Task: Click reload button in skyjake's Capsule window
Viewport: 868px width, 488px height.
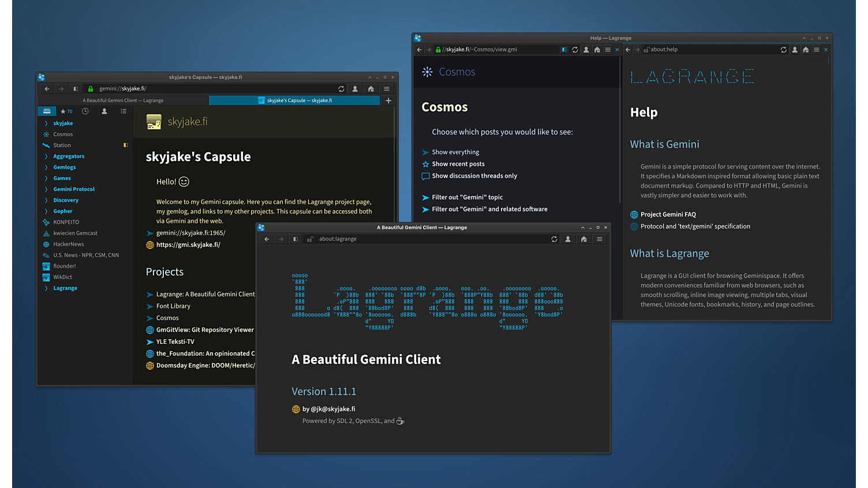Action: (x=341, y=89)
